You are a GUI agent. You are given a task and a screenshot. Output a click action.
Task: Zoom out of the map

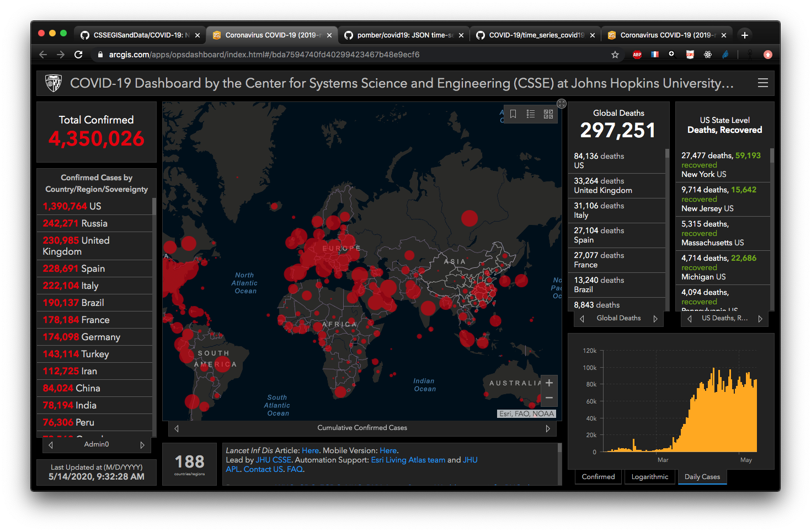click(549, 397)
